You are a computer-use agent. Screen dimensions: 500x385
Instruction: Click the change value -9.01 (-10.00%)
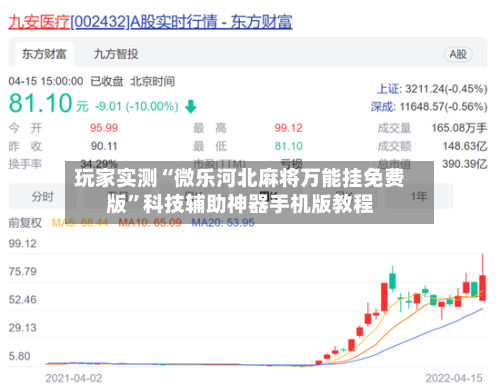click(137, 107)
